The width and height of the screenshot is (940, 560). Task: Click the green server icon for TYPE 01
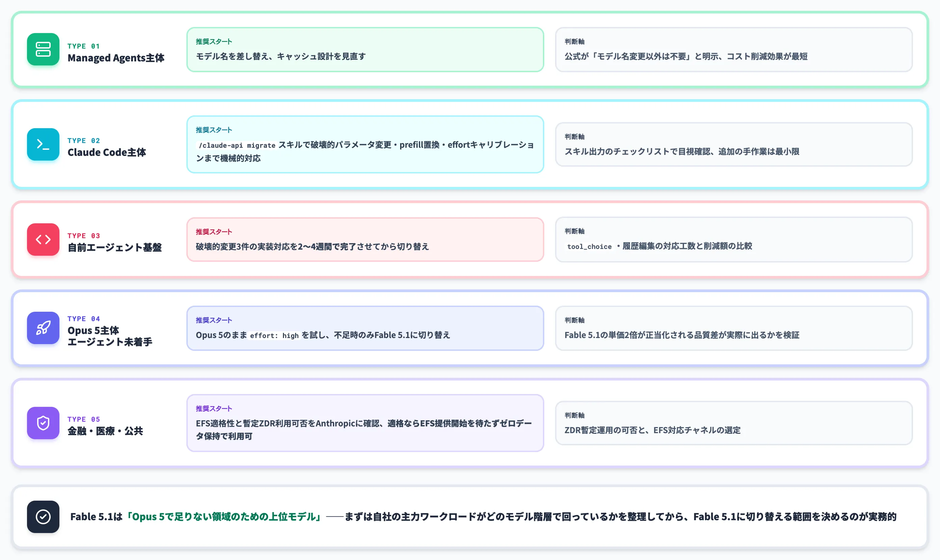43,50
